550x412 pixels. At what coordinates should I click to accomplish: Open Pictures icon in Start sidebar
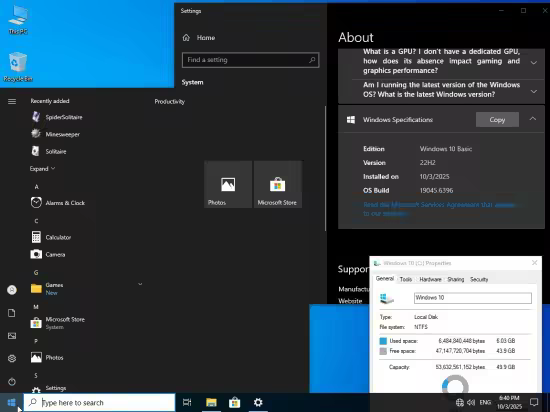point(12,336)
